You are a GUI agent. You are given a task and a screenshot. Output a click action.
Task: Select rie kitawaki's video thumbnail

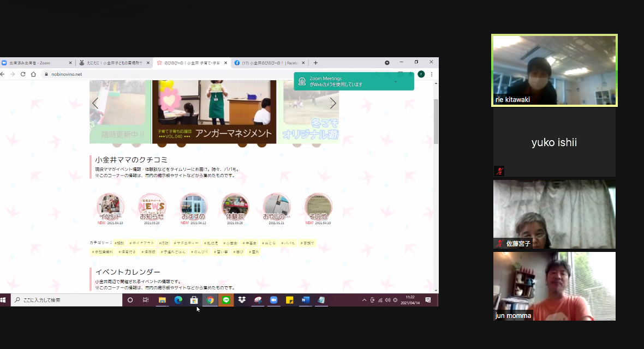[554, 70]
